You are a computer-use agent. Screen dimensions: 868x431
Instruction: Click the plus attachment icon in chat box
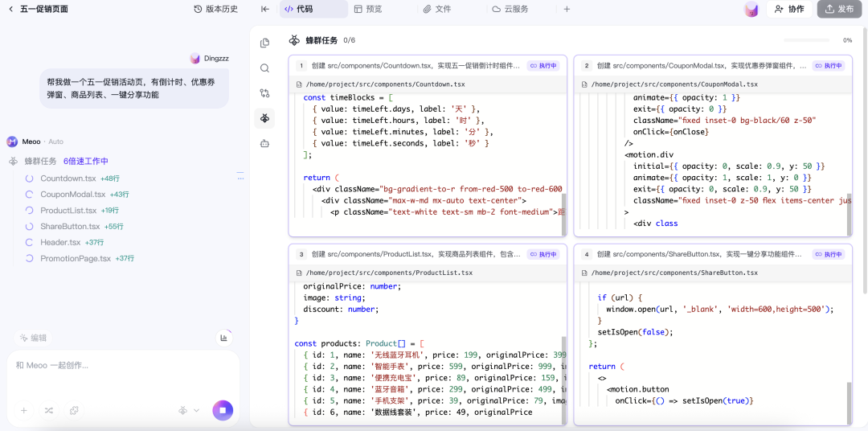[x=24, y=410]
